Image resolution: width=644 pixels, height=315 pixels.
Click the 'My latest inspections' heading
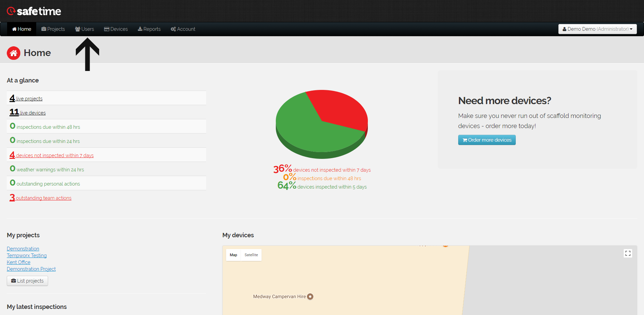click(x=37, y=307)
